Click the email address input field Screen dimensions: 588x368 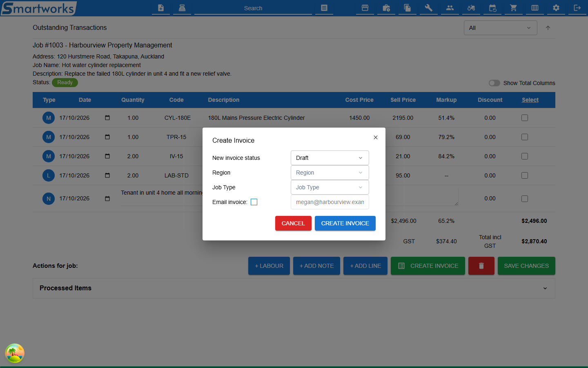pyautogui.click(x=330, y=202)
